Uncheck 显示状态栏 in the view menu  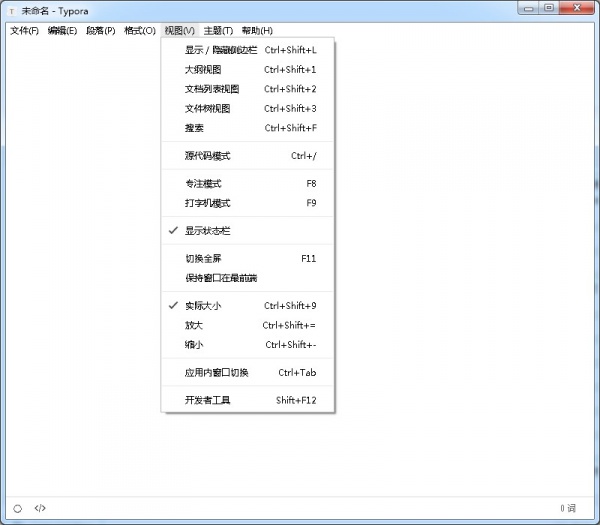[207, 231]
